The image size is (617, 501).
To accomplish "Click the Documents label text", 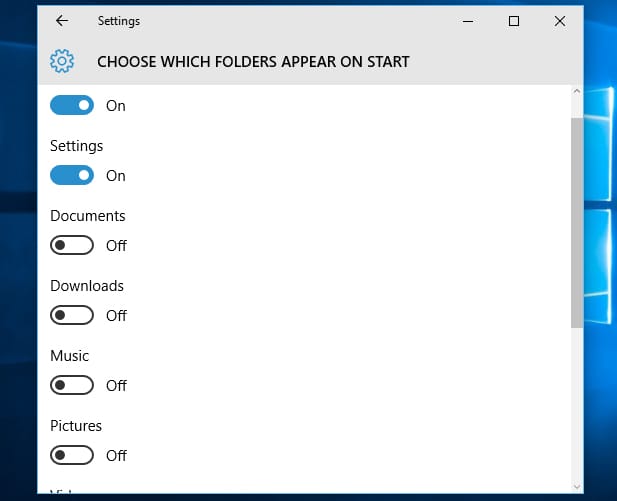I will coord(88,216).
